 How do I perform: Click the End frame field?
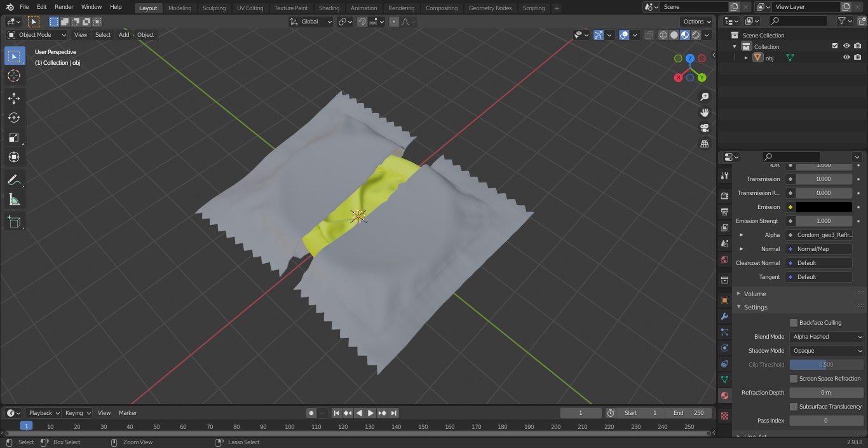(x=688, y=413)
